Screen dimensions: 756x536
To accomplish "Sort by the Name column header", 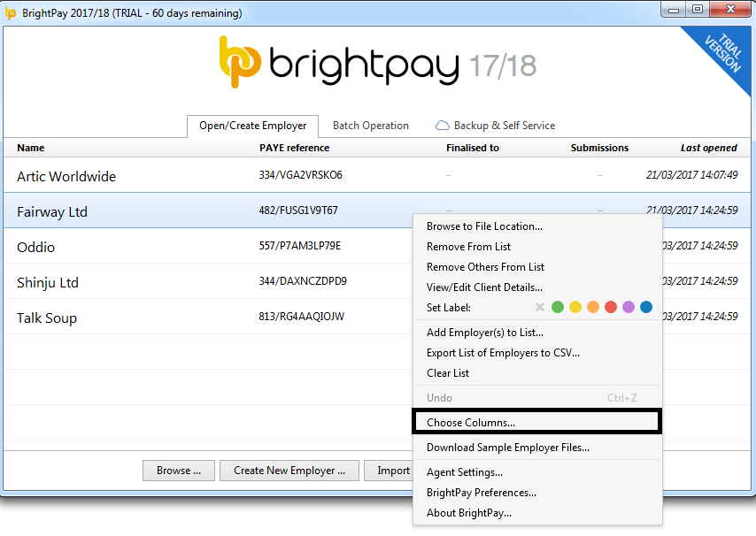I will point(31,148).
